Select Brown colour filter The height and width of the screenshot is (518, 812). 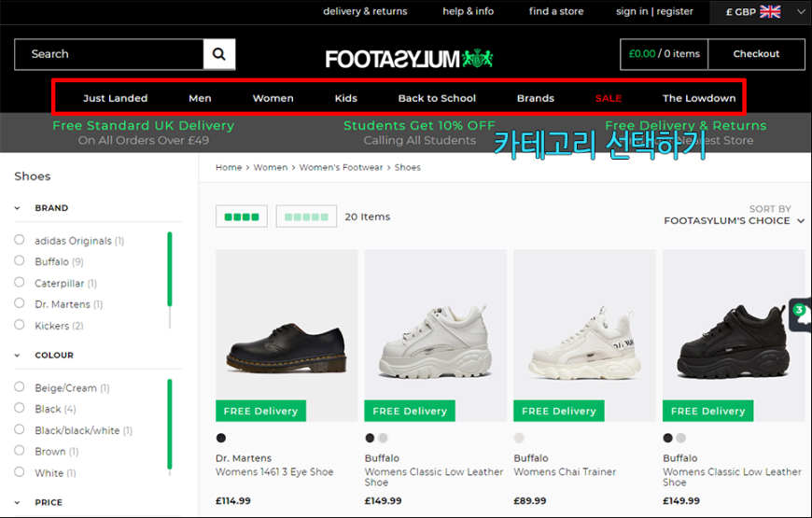tap(20, 451)
